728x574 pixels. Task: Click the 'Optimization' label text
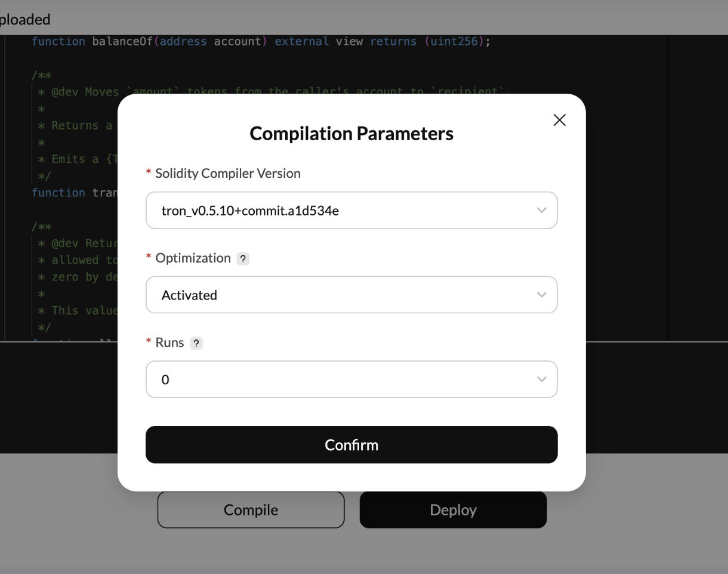(x=193, y=258)
